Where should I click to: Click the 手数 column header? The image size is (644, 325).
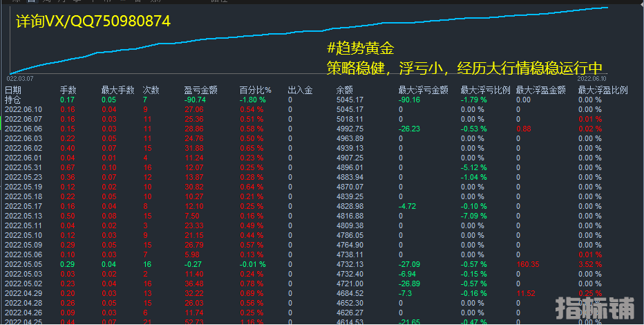pos(68,90)
